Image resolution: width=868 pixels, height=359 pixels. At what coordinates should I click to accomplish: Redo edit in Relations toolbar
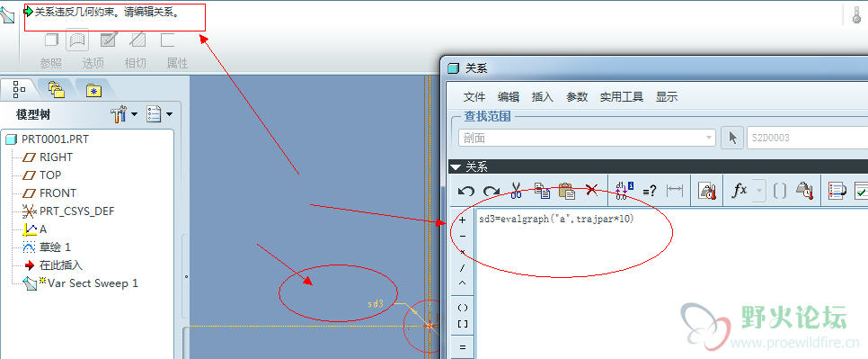click(x=491, y=192)
